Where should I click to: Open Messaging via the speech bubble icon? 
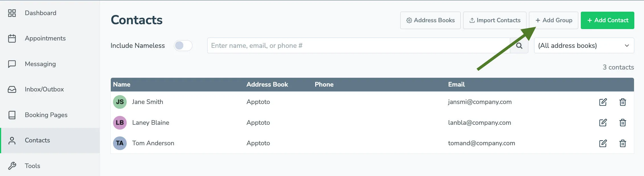tap(12, 64)
